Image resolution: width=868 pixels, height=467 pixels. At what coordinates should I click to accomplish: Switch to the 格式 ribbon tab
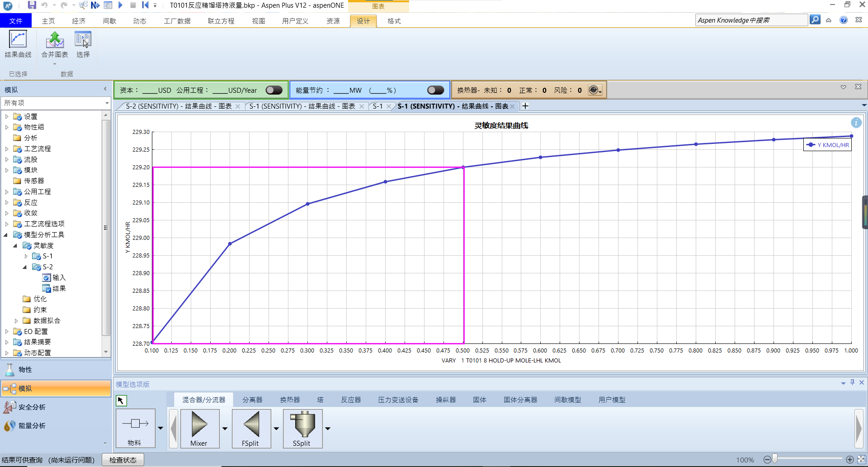(x=394, y=21)
